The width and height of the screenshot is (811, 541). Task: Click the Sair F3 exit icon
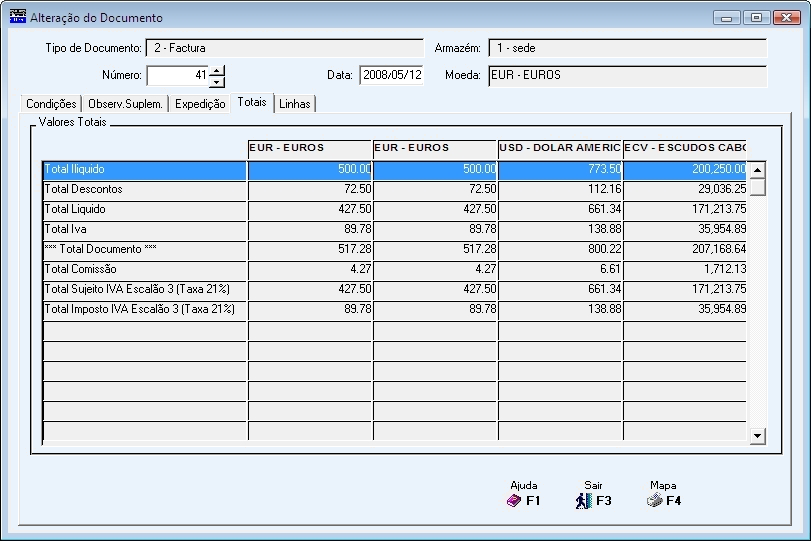[x=584, y=501]
